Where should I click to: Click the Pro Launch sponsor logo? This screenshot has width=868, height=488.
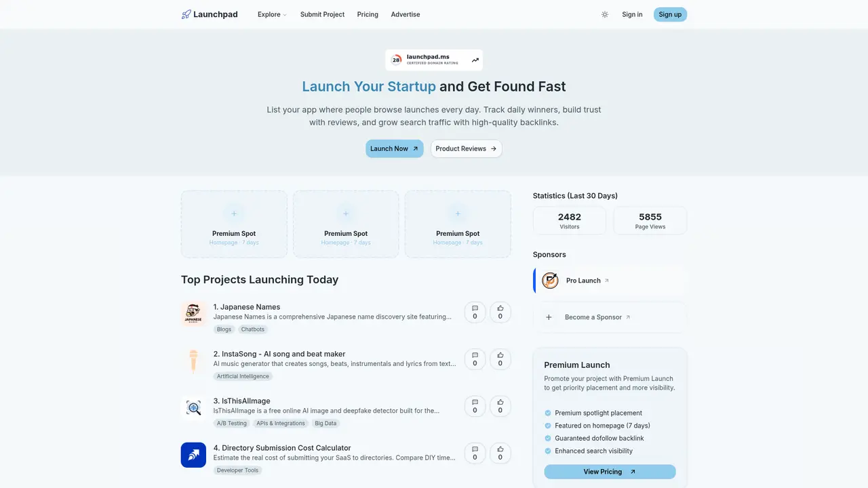(x=550, y=281)
